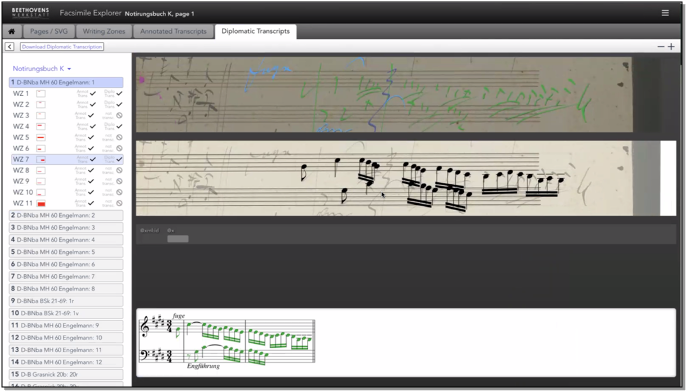Screen dimensions: 686x392
Task: Expand page 9 D-BNba BSk 21-69: 1r
Action: pyautogui.click(x=66, y=301)
